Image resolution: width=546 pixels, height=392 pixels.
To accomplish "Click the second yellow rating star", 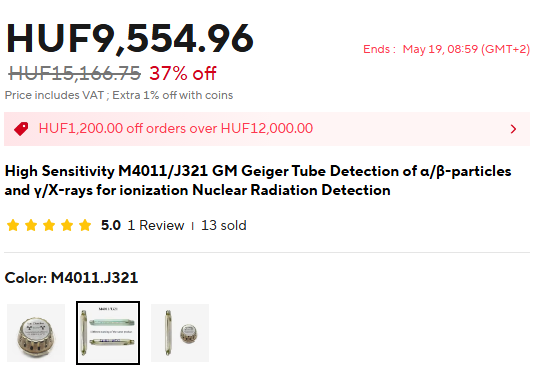I will click(31, 225).
